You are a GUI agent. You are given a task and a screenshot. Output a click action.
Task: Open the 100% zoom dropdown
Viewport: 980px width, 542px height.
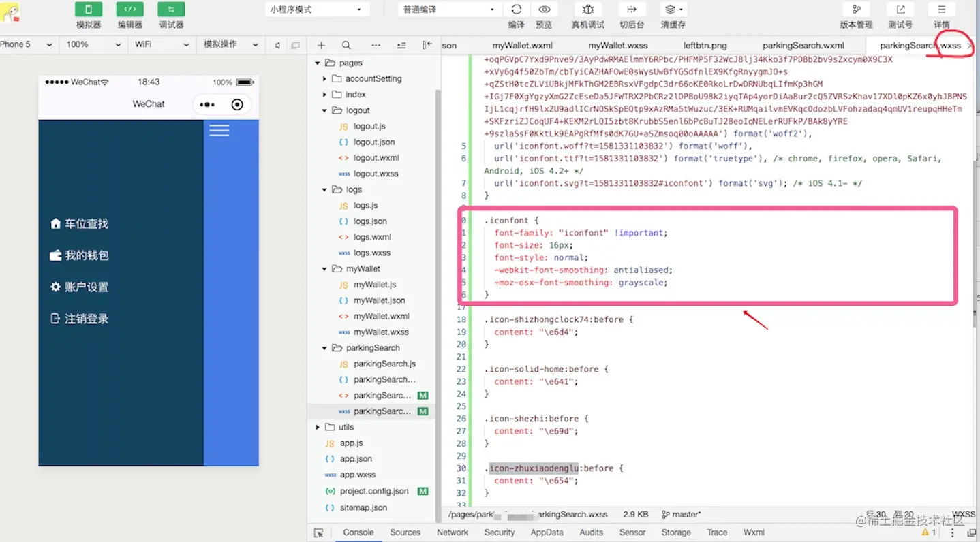(x=93, y=44)
